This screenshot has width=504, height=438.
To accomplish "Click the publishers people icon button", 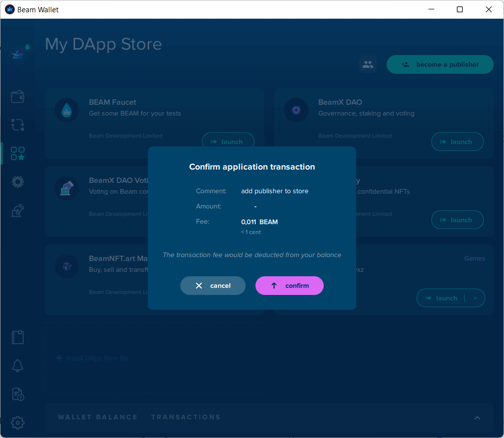I will [x=367, y=64].
